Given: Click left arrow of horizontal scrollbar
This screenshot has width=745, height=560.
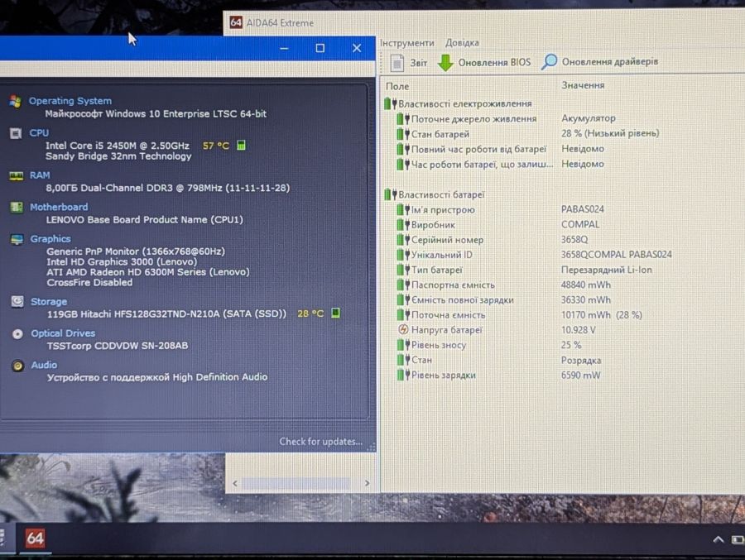Looking at the screenshot, I should point(235,484).
